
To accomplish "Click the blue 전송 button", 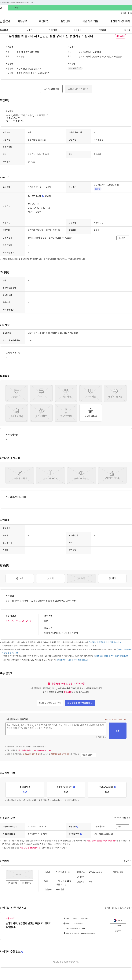I will (118, 730).
